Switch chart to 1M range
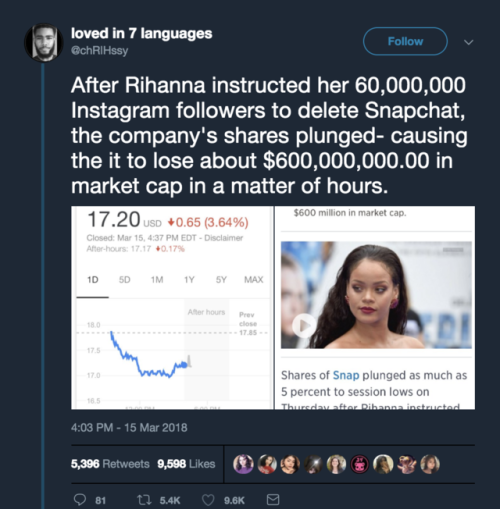Image resolution: width=500 pixels, height=509 pixels. click(x=157, y=279)
